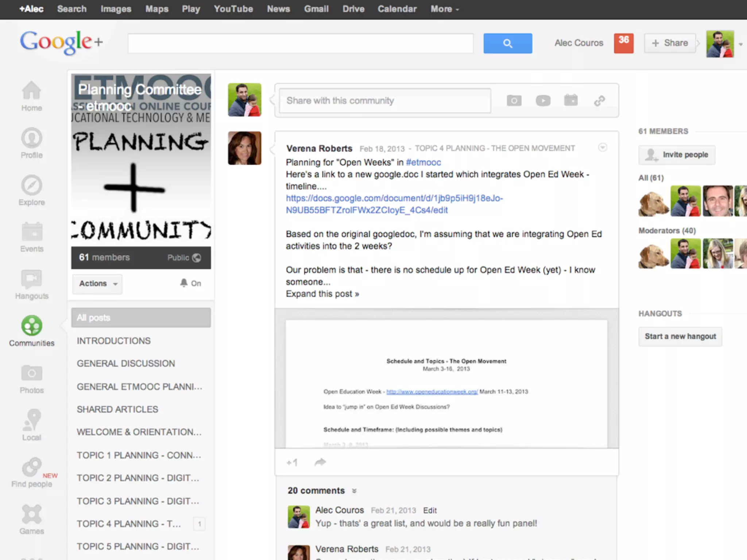Screen dimensions: 747x560
Task: Attach a video to the post
Action: coord(543,101)
